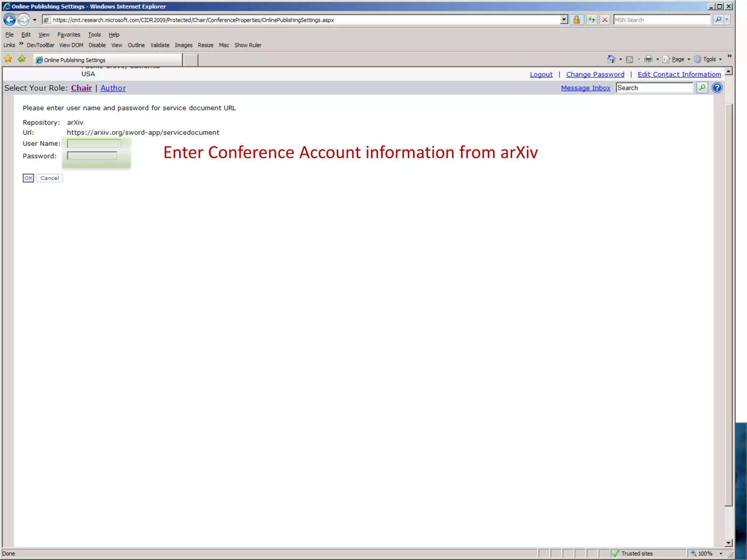Click the Edit Contact Information link

point(679,74)
